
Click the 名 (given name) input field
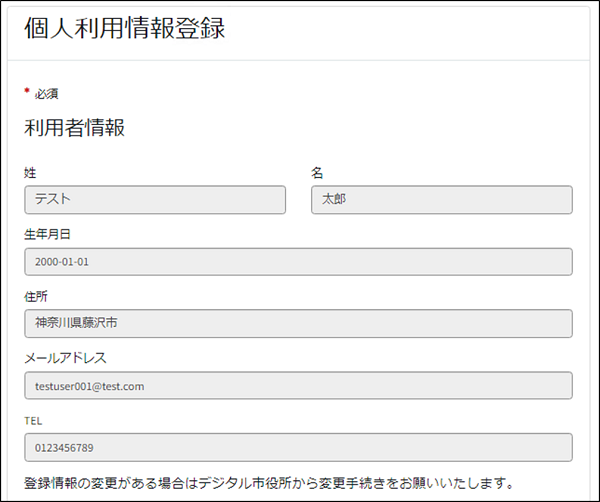441,200
